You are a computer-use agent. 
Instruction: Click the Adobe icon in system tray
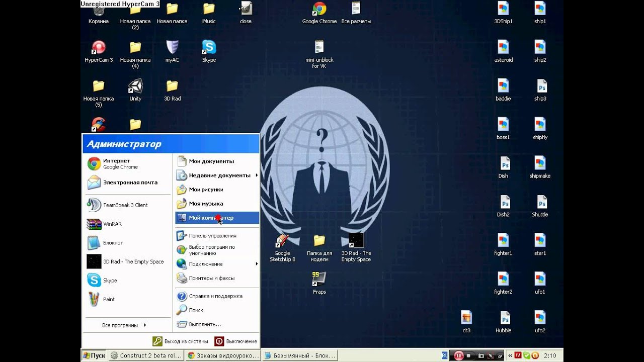point(518,355)
